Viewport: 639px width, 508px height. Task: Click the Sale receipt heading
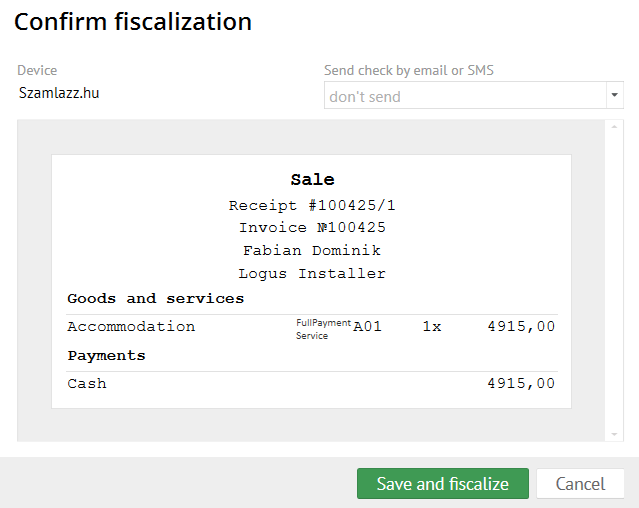pyautogui.click(x=312, y=180)
